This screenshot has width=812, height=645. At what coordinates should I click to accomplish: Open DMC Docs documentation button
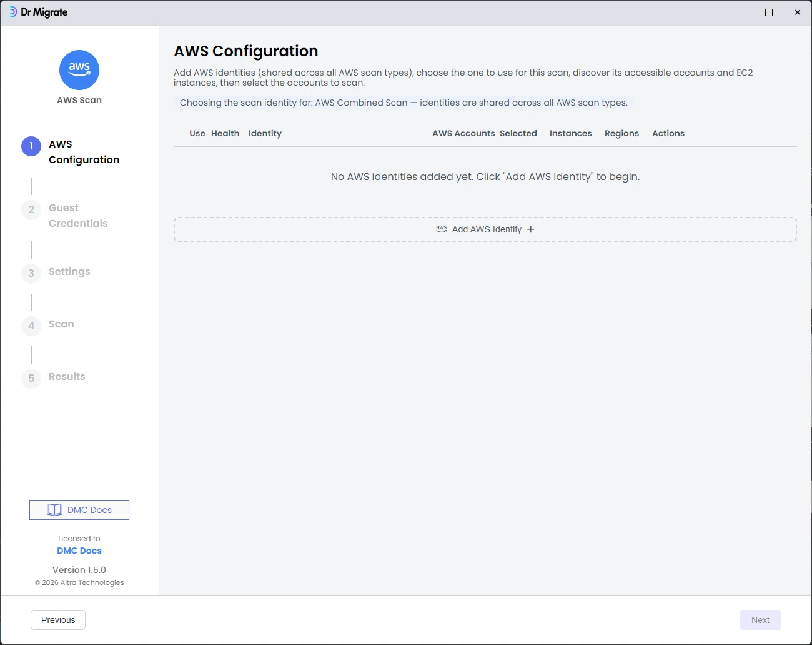pyautogui.click(x=79, y=510)
